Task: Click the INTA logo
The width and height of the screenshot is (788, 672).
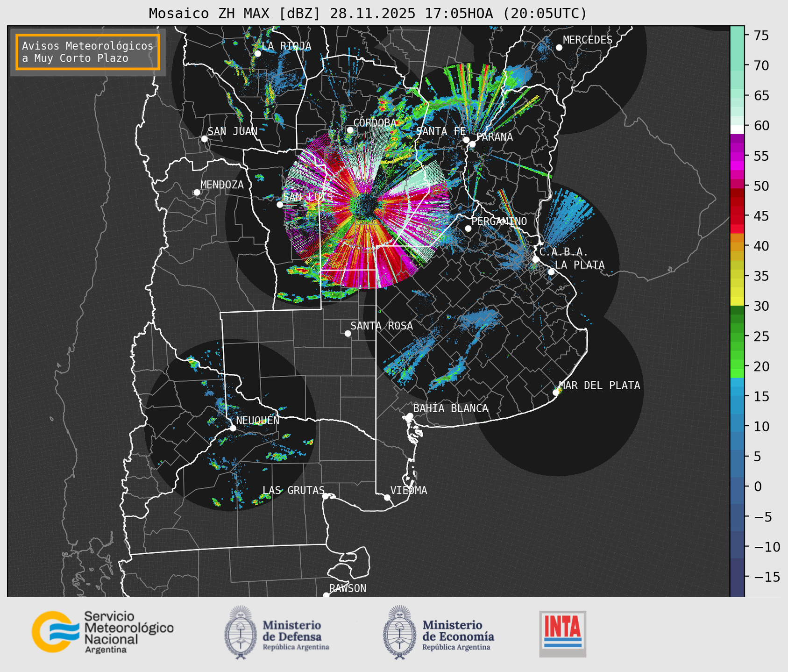Action: (x=563, y=634)
